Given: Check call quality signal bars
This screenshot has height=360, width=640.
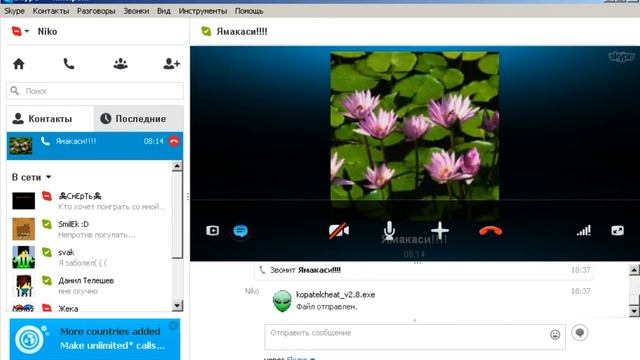Looking at the screenshot, I should coord(584,231).
